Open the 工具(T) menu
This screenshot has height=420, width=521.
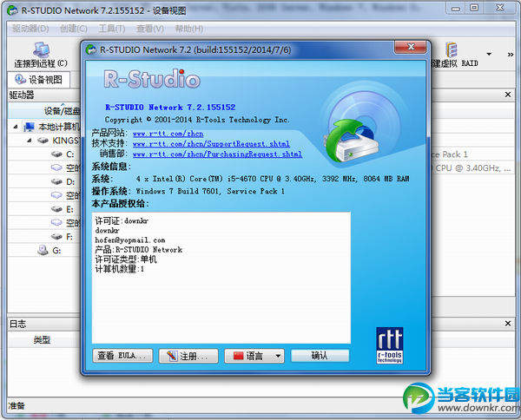tap(112, 29)
